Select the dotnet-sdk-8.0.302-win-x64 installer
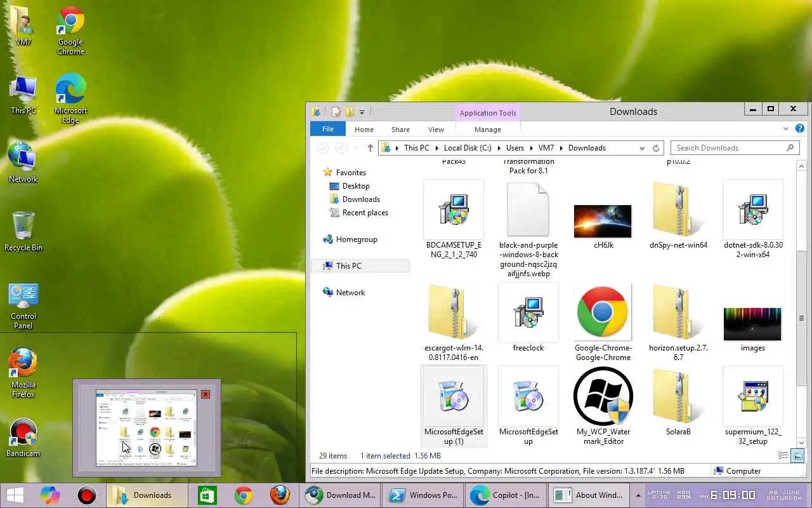Screen dimensions: 812x508 click(x=753, y=219)
